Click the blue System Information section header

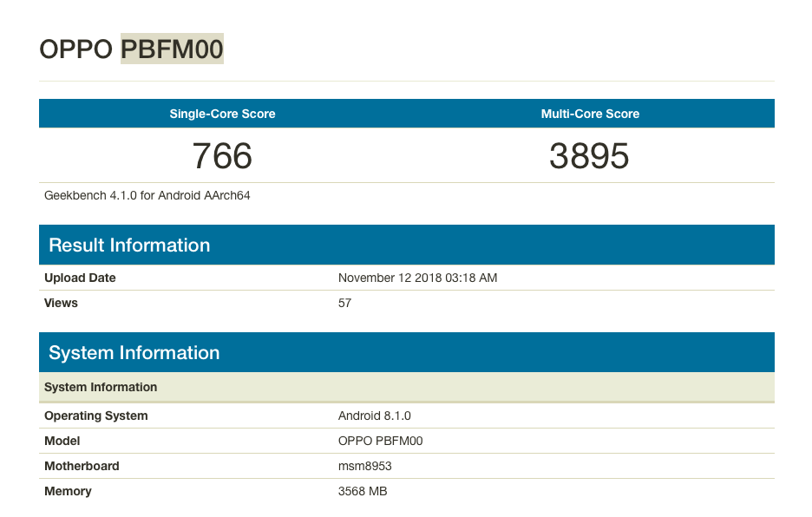pyautogui.click(x=407, y=352)
